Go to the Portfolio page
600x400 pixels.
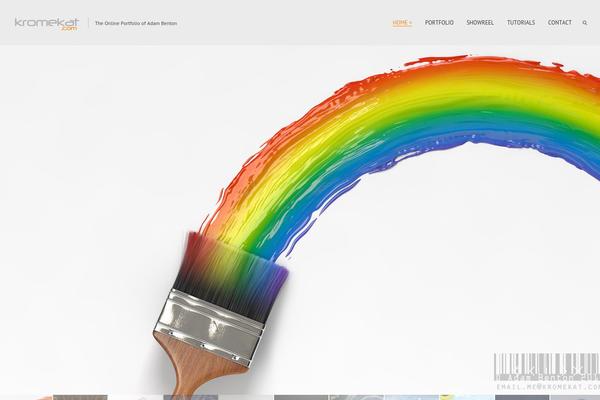439,23
